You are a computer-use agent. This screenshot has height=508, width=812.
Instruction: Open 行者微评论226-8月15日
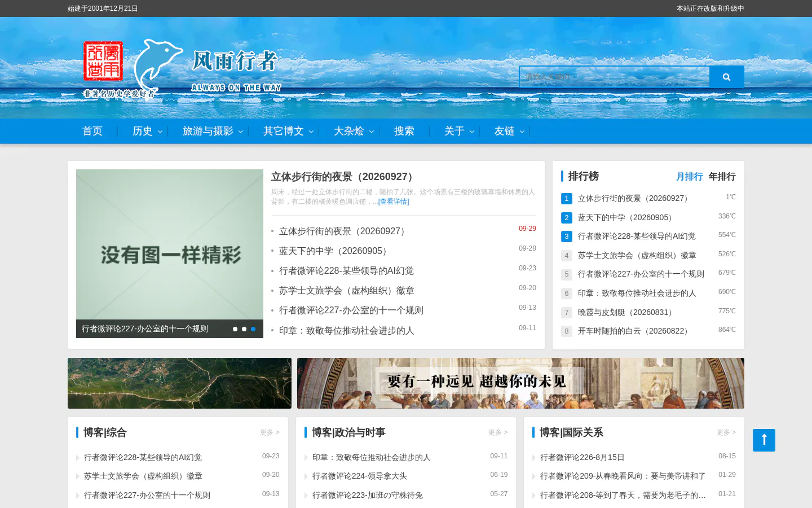[x=582, y=458]
